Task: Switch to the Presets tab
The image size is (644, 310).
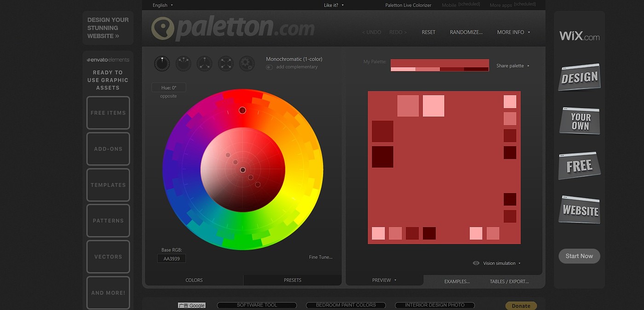Action: (x=293, y=280)
